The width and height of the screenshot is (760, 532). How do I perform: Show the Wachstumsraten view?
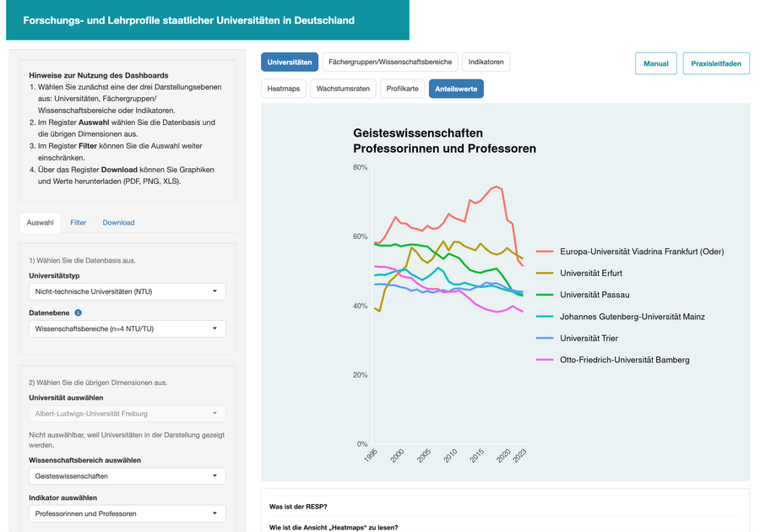(x=343, y=89)
